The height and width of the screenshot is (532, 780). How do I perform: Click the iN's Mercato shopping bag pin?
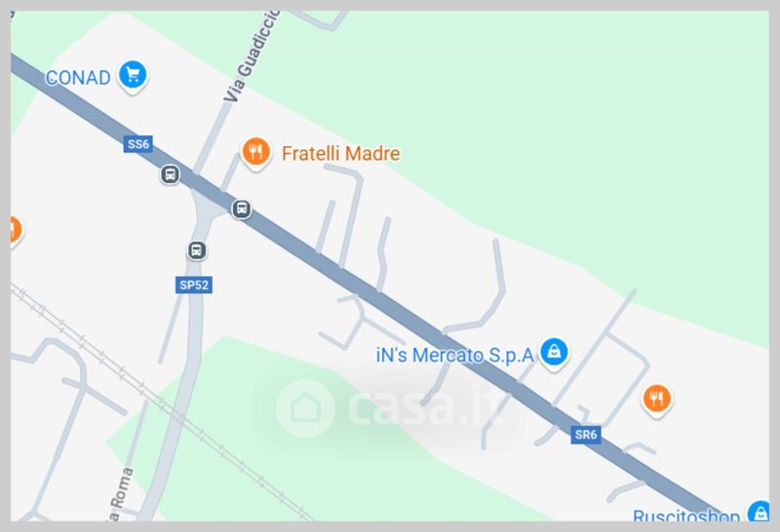(554, 353)
